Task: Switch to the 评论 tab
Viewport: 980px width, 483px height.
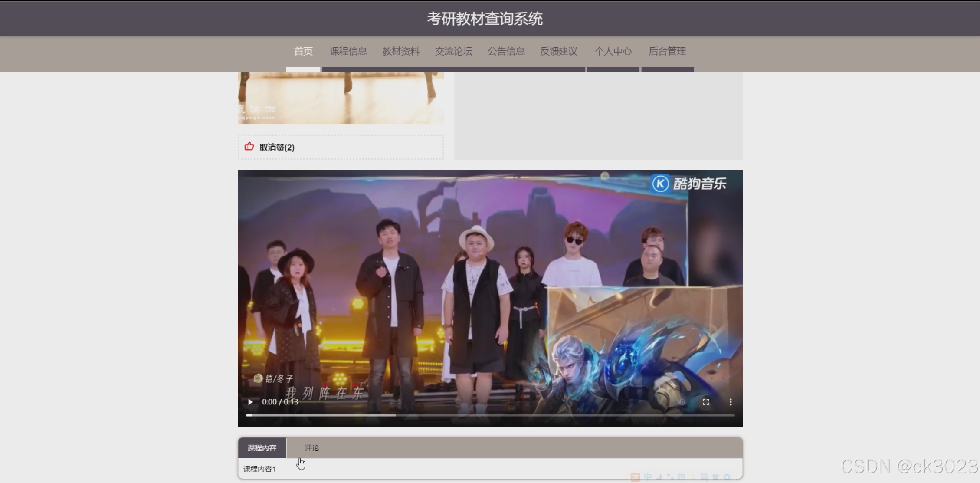Action: coord(311,448)
